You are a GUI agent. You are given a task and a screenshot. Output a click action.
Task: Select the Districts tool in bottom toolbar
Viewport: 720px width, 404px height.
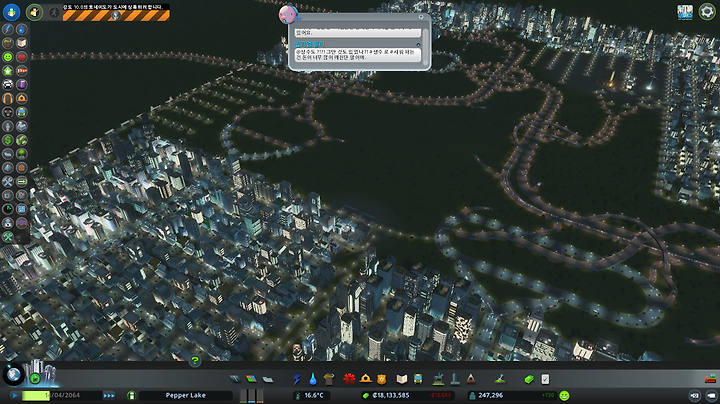268,379
